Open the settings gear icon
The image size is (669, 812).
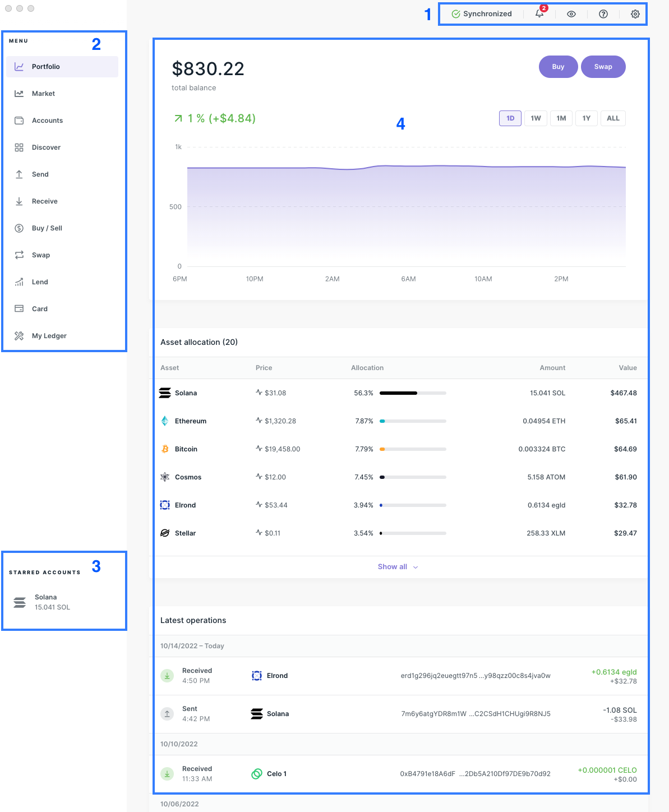click(x=635, y=14)
